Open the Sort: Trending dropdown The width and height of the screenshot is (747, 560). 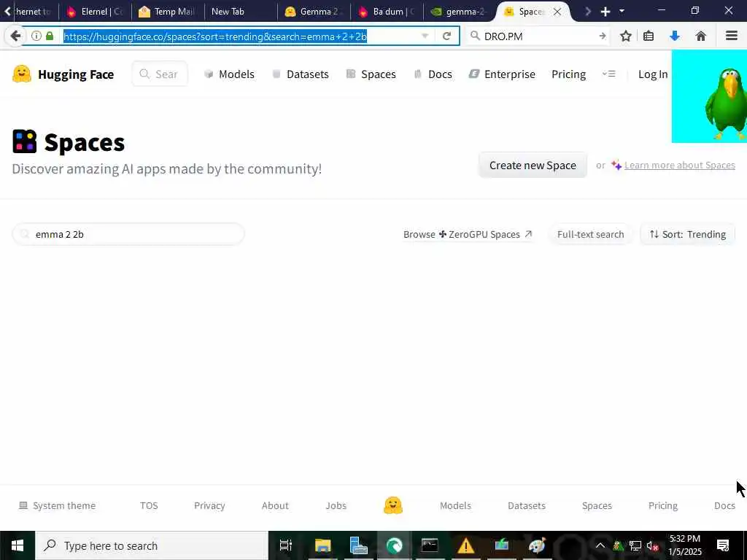(x=687, y=234)
